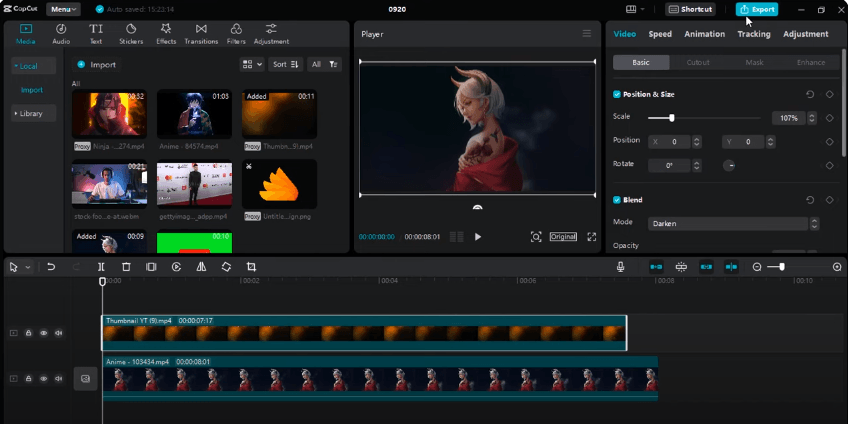
Task: Toggle preview axis icon
Action: [x=731, y=267]
